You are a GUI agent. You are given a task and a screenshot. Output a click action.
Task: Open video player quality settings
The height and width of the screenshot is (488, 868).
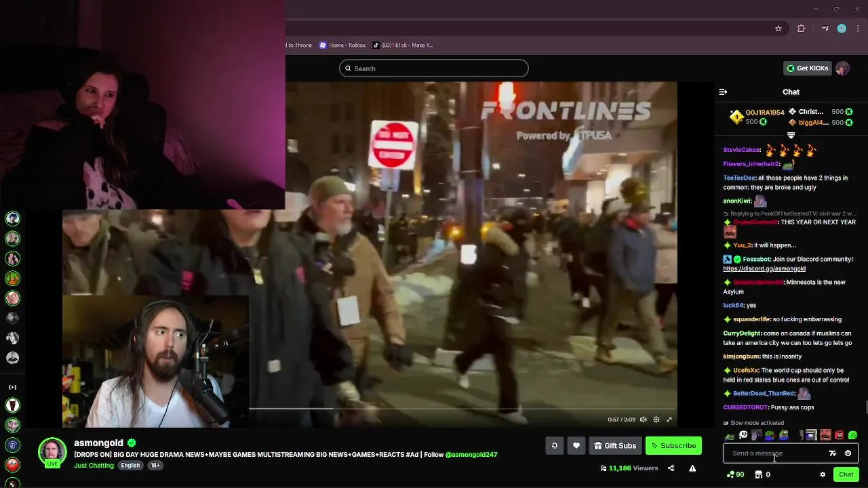coord(656,420)
